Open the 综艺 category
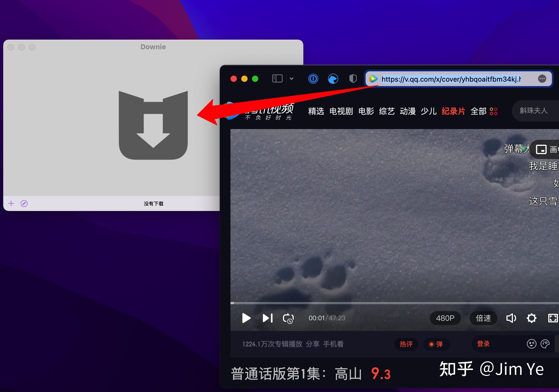 tap(387, 111)
